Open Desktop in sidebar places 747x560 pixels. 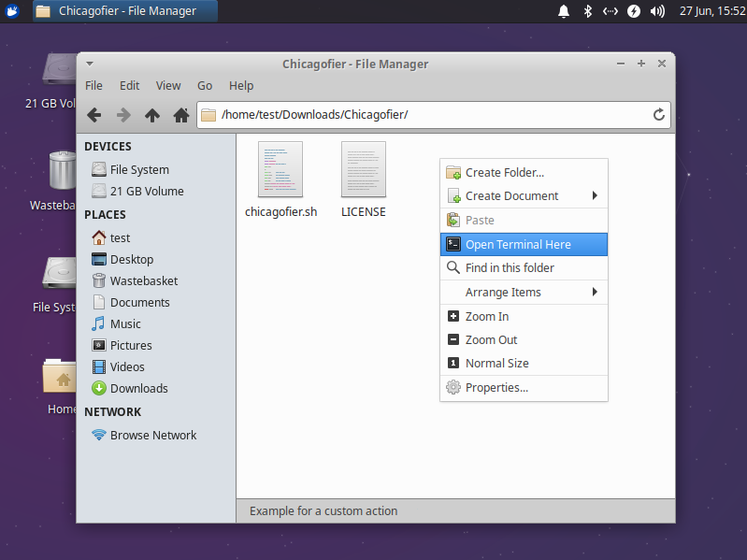(x=122, y=259)
